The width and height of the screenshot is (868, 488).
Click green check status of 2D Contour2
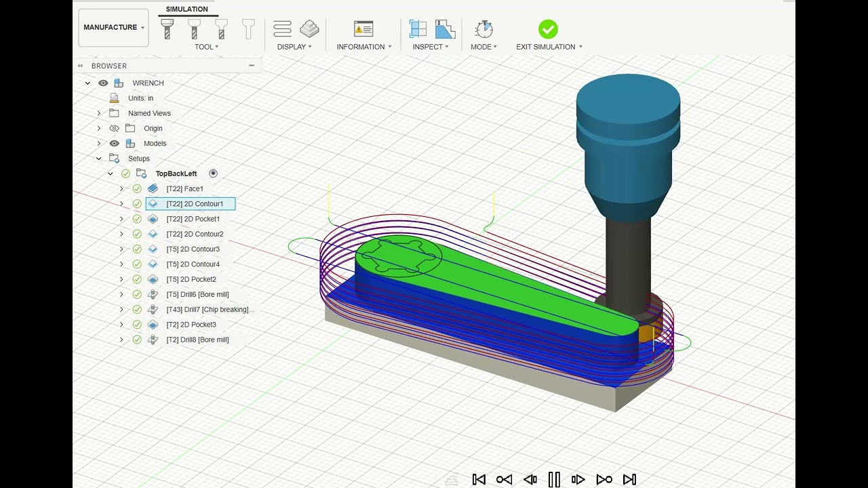[137, 234]
